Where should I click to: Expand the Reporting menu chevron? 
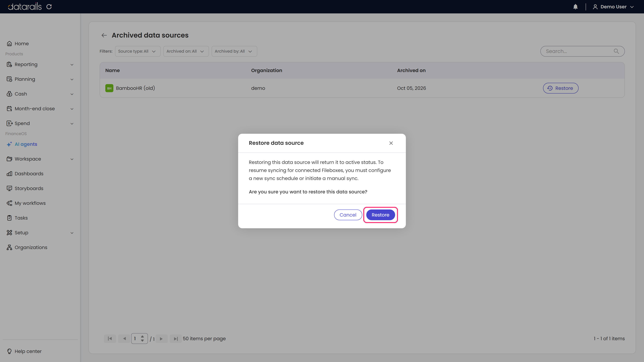coord(72,65)
